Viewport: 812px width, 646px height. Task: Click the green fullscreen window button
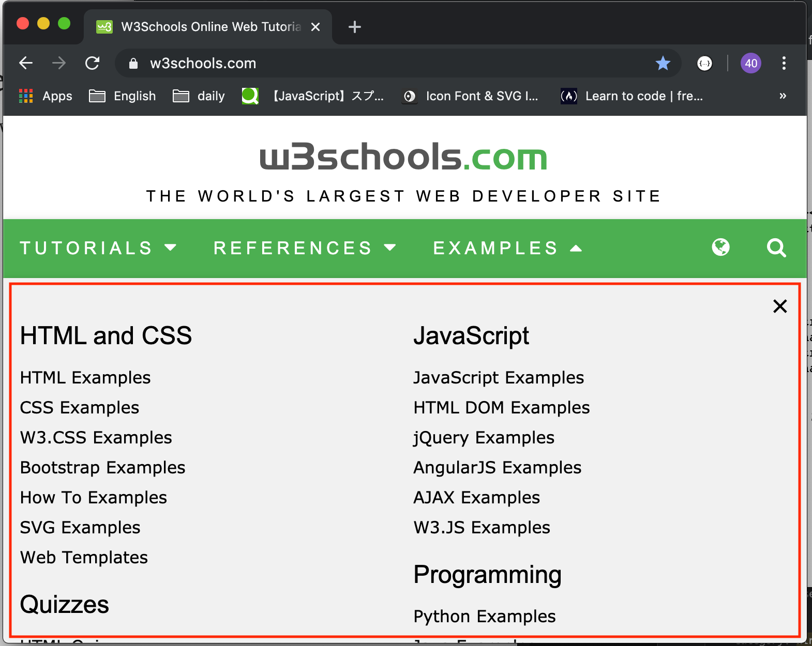tap(64, 23)
